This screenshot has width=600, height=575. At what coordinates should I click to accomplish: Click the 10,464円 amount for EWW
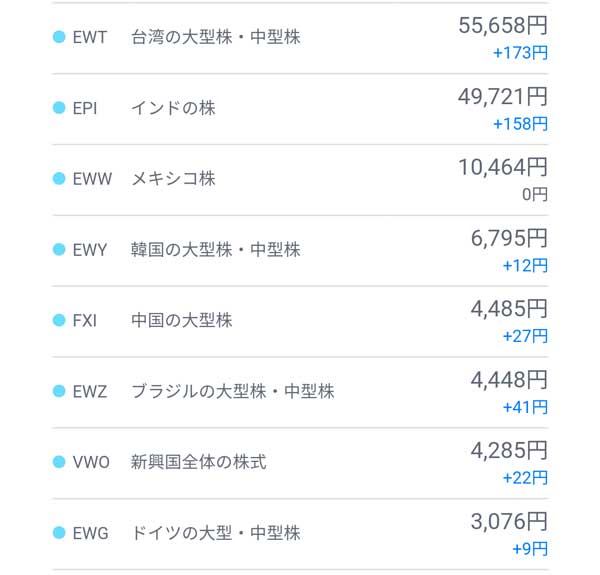point(503,167)
